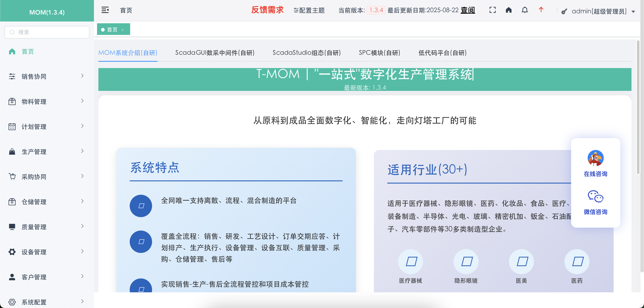Switch to MOM系统介绍(自研) tab
Screen dimensions: 644x308
coord(128,53)
